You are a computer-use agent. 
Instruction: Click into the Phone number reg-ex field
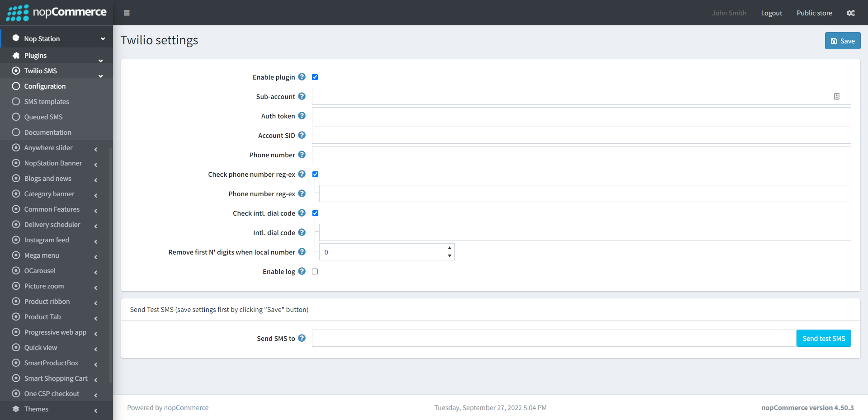[x=585, y=193]
